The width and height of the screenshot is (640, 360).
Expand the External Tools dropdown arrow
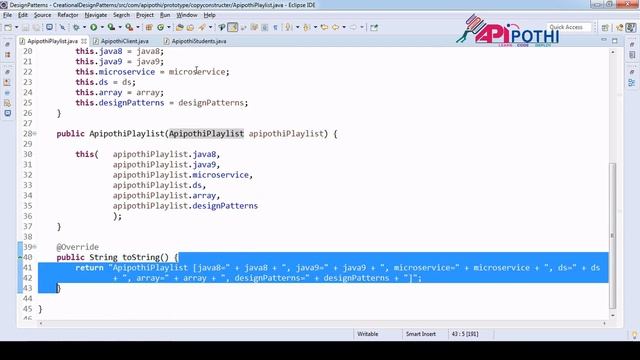pos(138,27)
